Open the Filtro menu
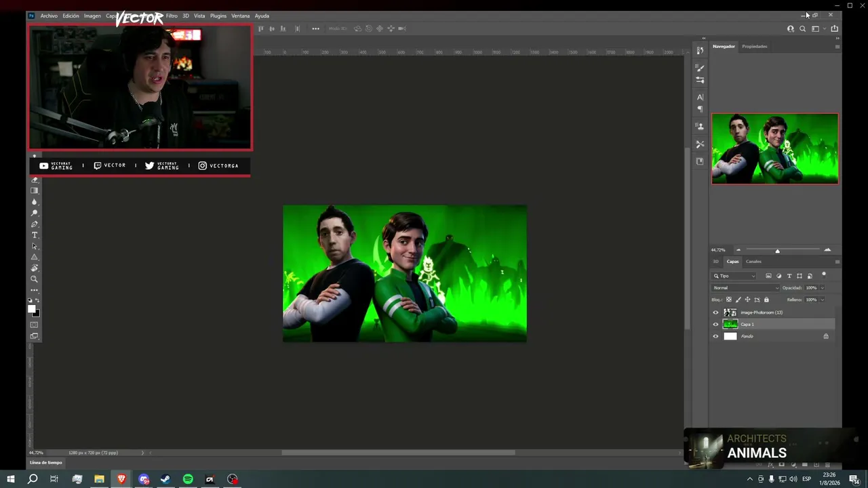The height and width of the screenshot is (488, 868). pyautogui.click(x=172, y=16)
